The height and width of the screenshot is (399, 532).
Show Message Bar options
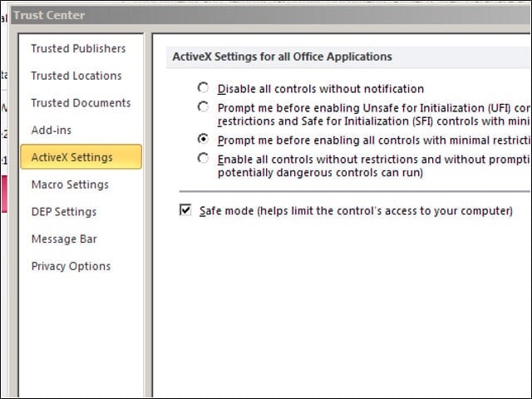[64, 239]
